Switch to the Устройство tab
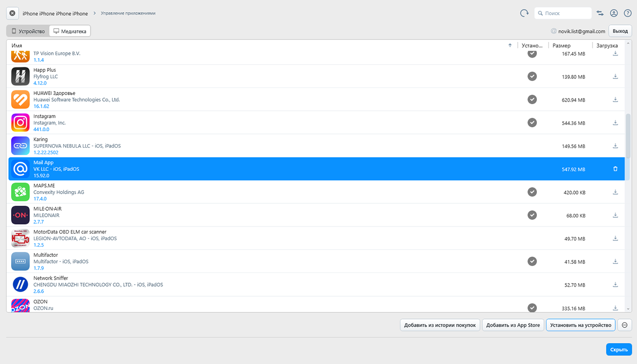Screen dimensions: 637x364 point(28,31)
